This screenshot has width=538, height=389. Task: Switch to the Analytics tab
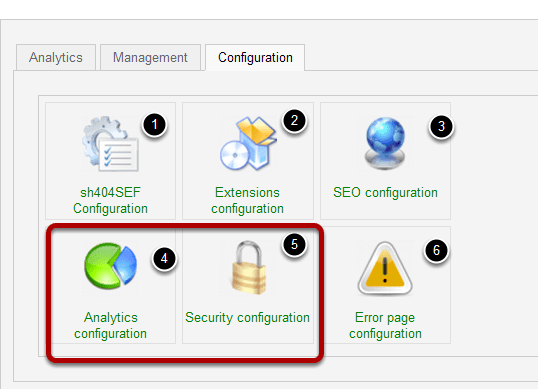point(56,57)
